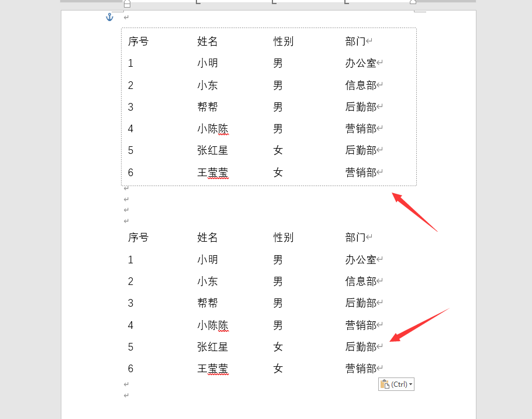Click 小陈陈 inside the dashed text box
This screenshot has width=532, height=419.
pyautogui.click(x=213, y=129)
